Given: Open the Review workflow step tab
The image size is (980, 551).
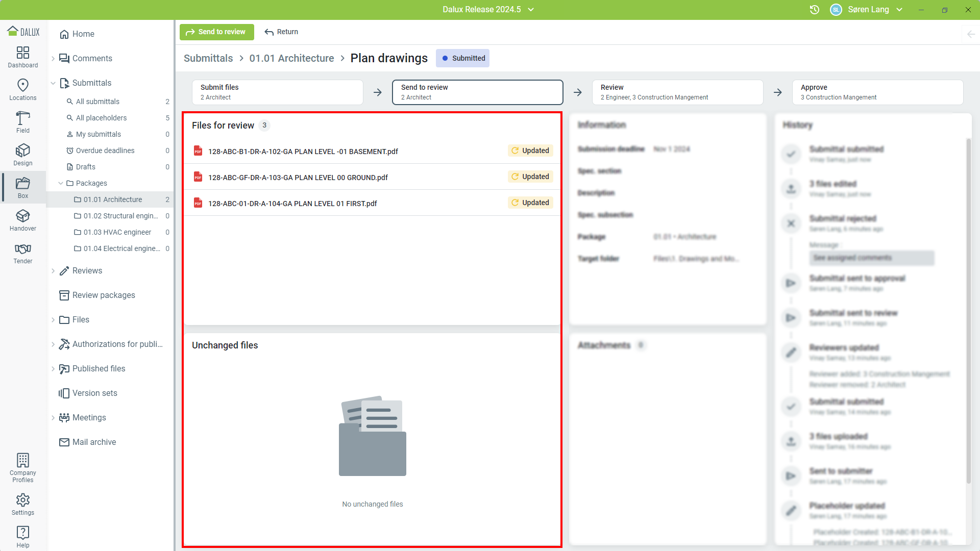Looking at the screenshot, I should pyautogui.click(x=677, y=92).
